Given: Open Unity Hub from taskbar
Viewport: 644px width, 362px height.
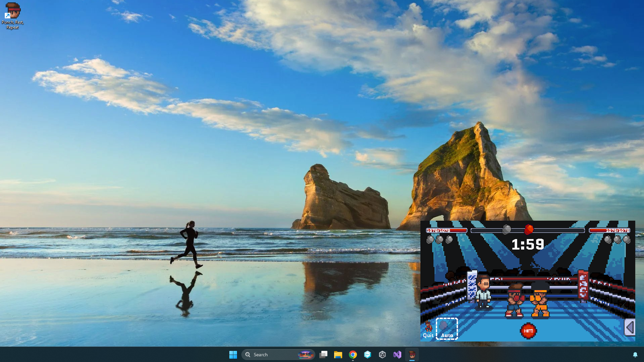Looking at the screenshot, I should point(382,355).
